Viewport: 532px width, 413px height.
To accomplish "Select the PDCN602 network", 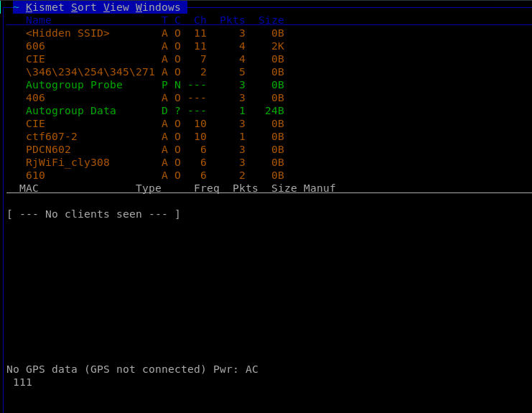I will (x=48, y=149).
